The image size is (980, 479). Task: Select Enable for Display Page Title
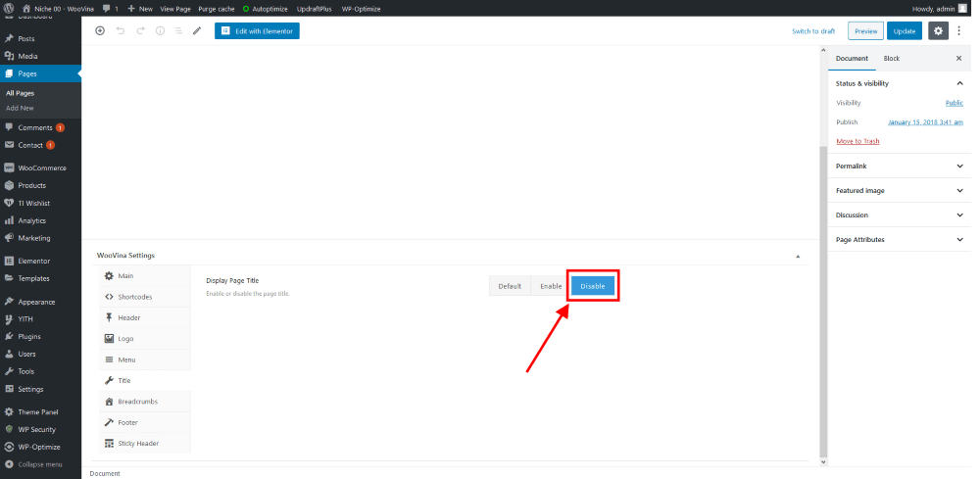551,286
